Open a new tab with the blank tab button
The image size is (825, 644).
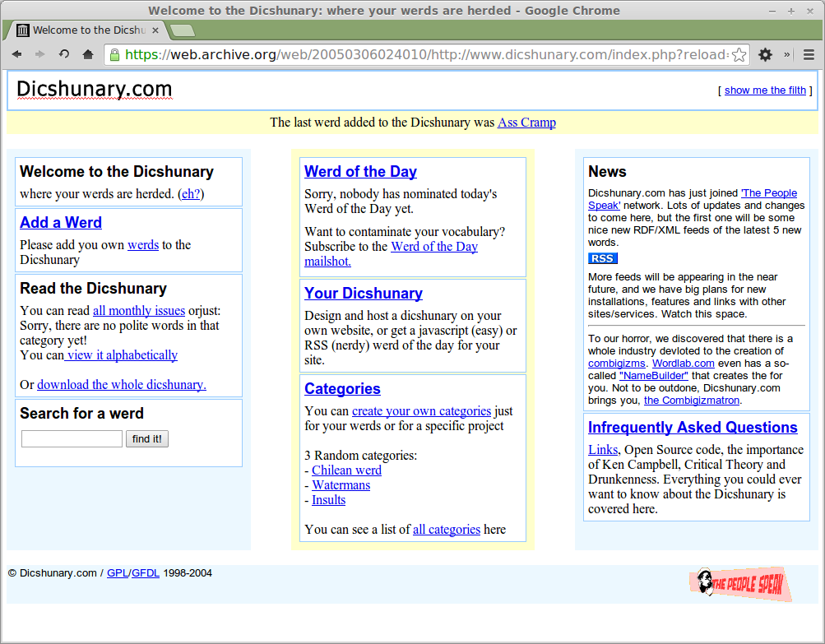click(x=183, y=31)
